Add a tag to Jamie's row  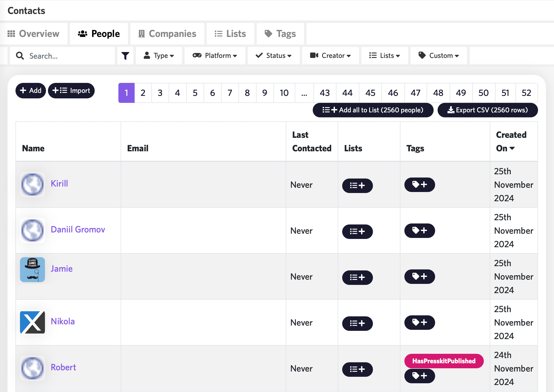click(419, 276)
